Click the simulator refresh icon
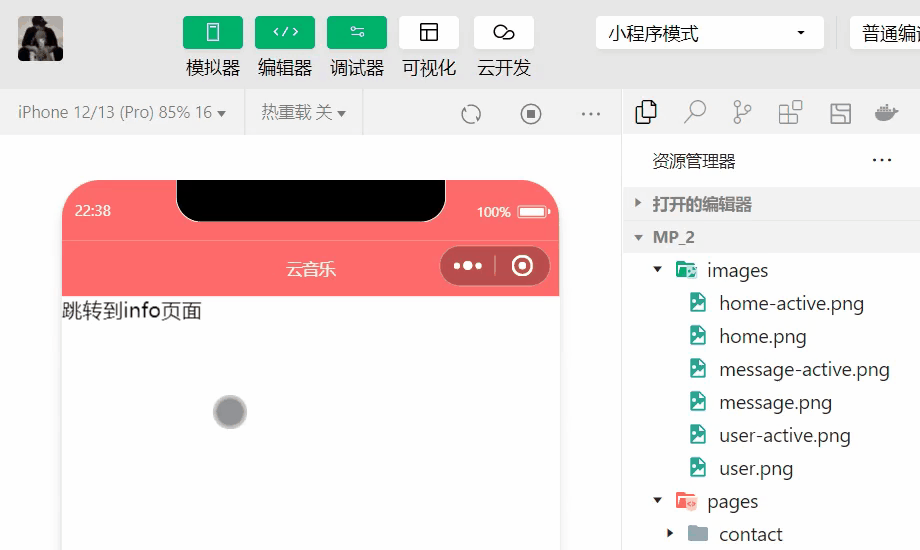 point(471,114)
